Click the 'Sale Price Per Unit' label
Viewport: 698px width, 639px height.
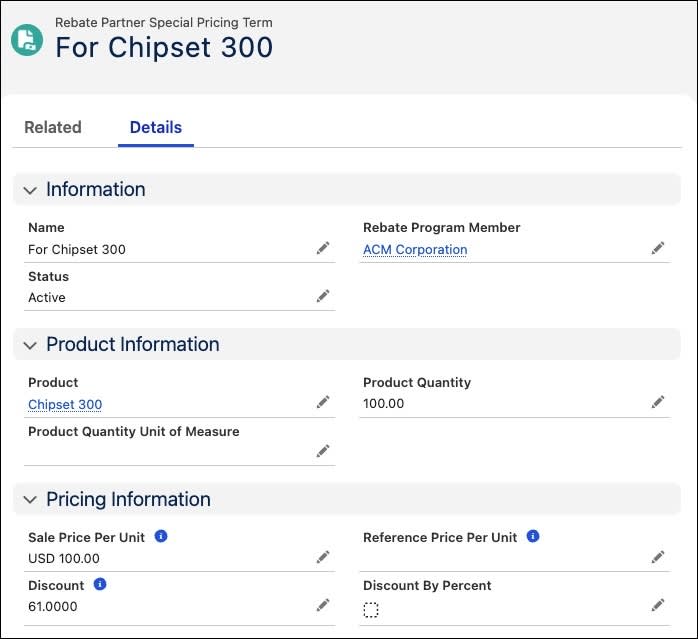(x=86, y=537)
